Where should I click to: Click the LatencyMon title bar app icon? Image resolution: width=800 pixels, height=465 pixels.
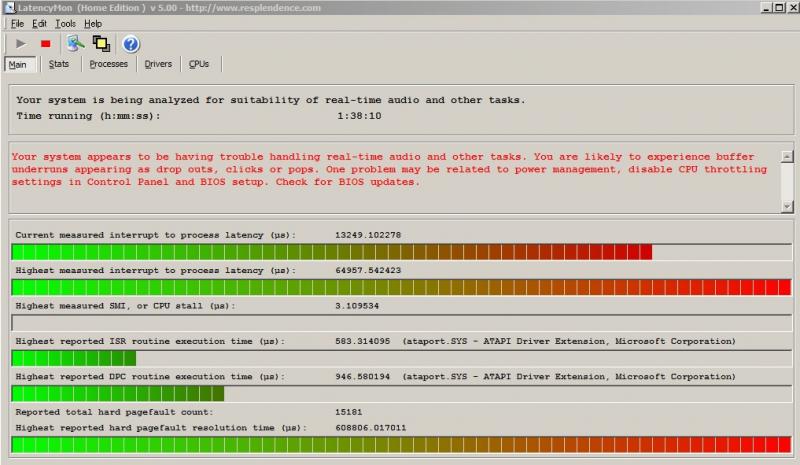click(x=10, y=7)
